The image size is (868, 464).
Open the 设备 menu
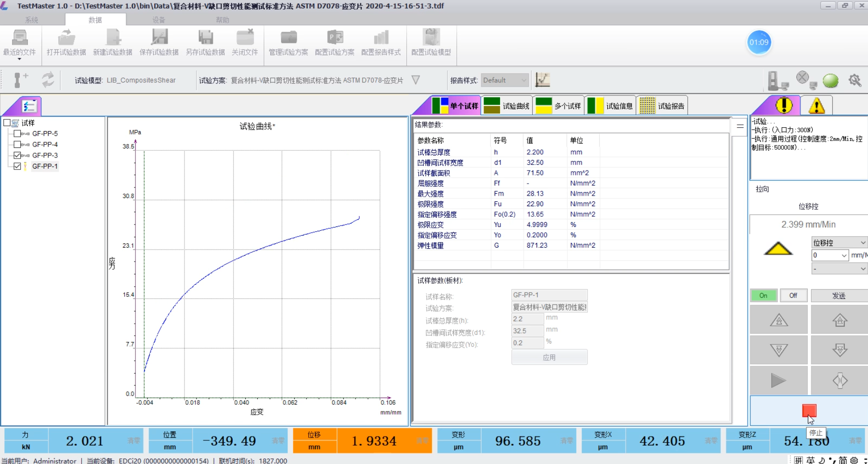tap(158, 20)
